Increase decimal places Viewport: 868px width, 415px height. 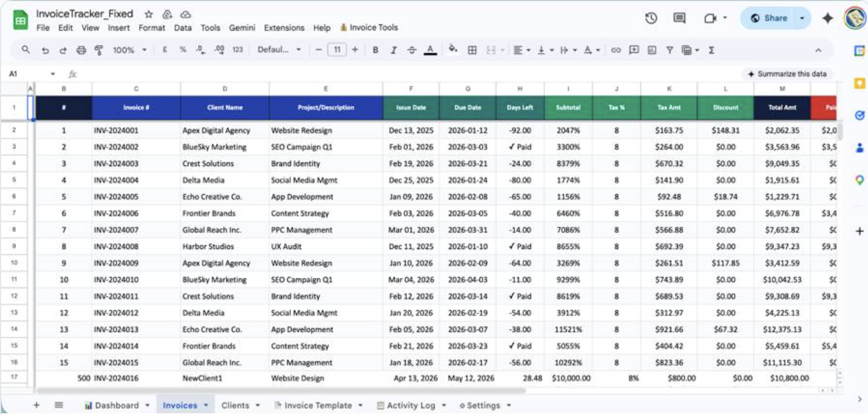tap(220, 50)
